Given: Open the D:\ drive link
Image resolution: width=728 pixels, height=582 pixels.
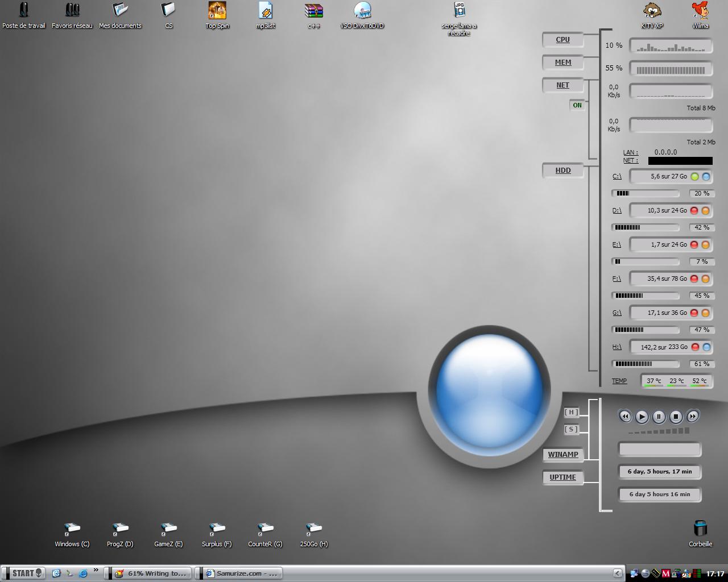Looking at the screenshot, I should point(617,211).
